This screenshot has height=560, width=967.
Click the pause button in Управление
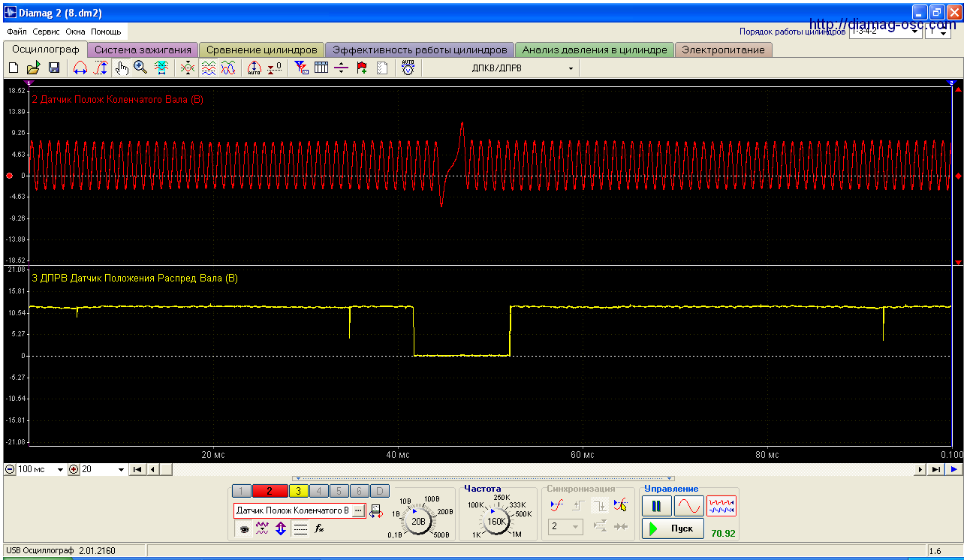pos(657,506)
